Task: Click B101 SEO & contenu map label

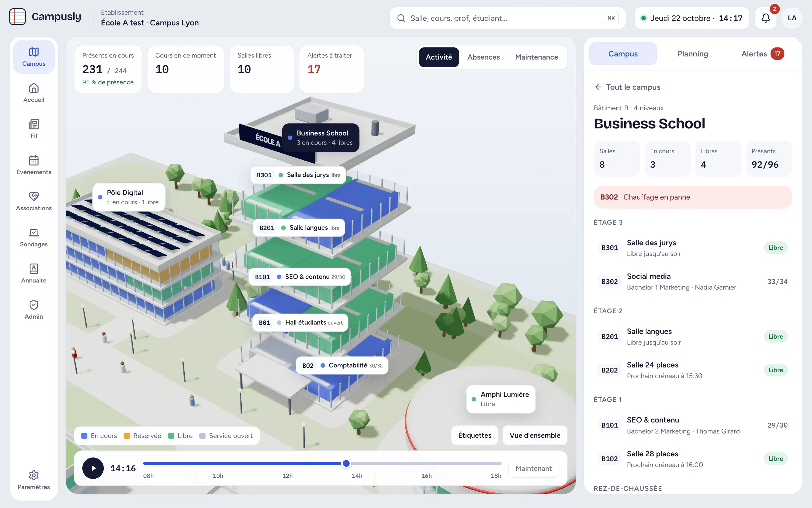Action: coord(300,277)
